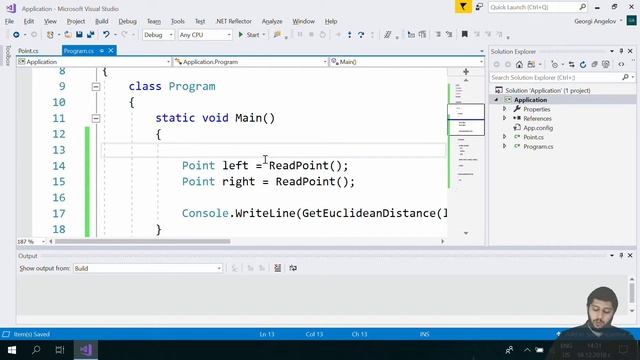
Task: Click the Save All toolbar icon
Action: pos(91,35)
